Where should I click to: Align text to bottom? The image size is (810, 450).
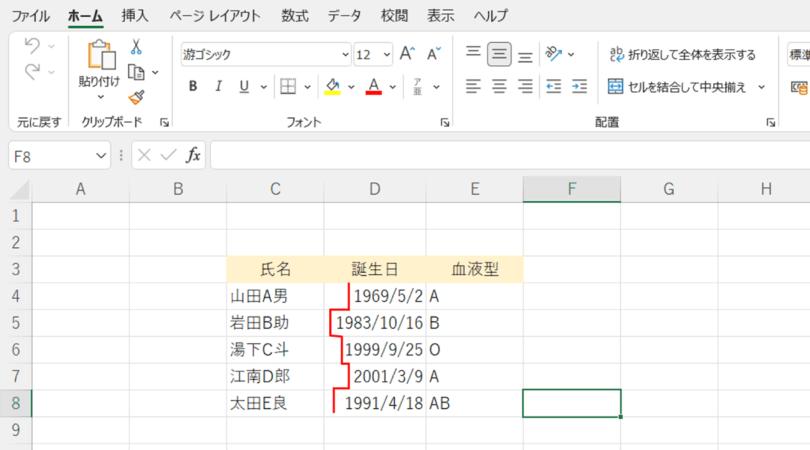[x=525, y=56]
